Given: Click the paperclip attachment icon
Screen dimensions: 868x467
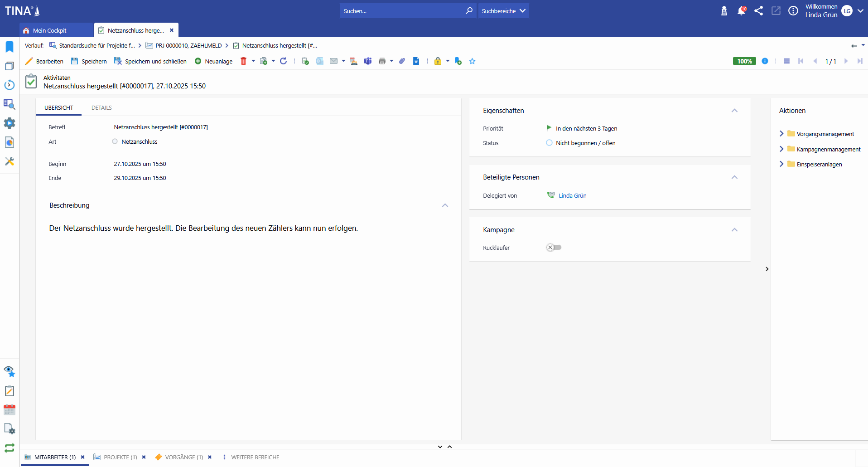Looking at the screenshot, I should (x=402, y=61).
